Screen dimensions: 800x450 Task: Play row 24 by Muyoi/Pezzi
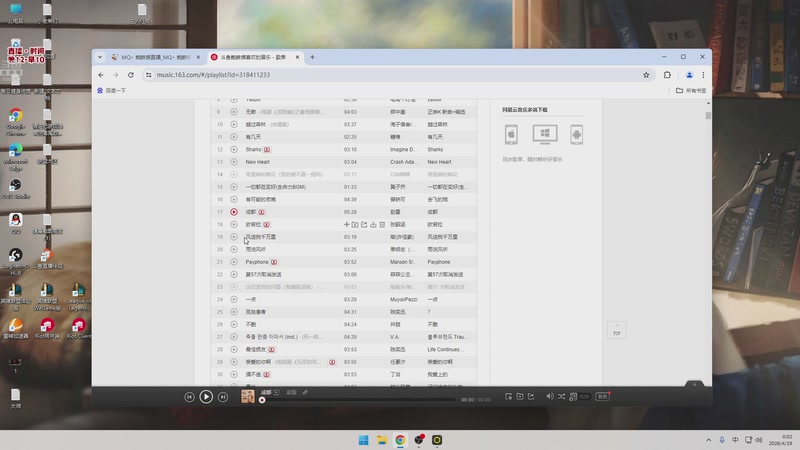point(234,299)
